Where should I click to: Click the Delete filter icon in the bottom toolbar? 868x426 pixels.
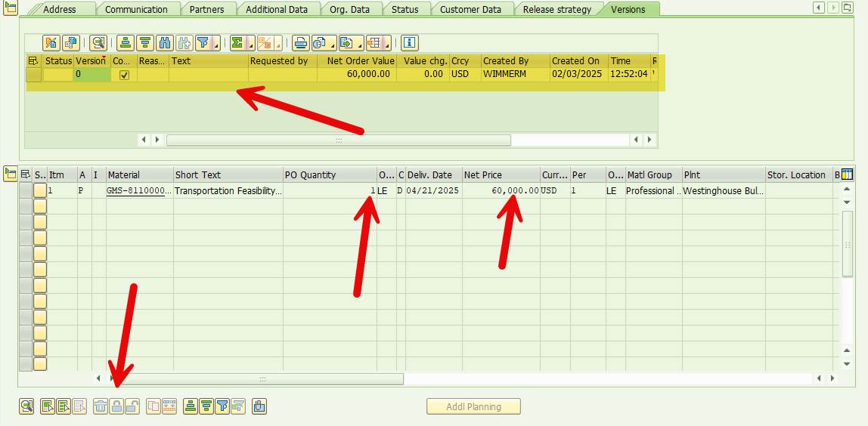(x=238, y=406)
